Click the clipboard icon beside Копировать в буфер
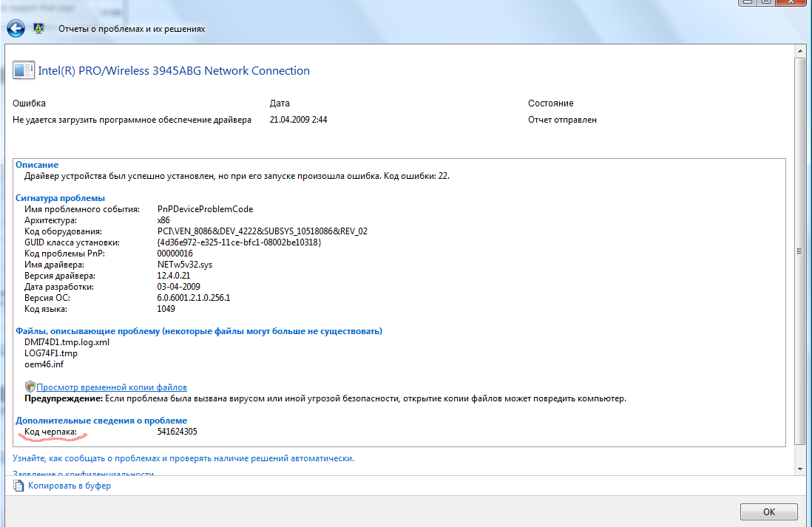The height and width of the screenshot is (527, 812). pyautogui.click(x=18, y=486)
